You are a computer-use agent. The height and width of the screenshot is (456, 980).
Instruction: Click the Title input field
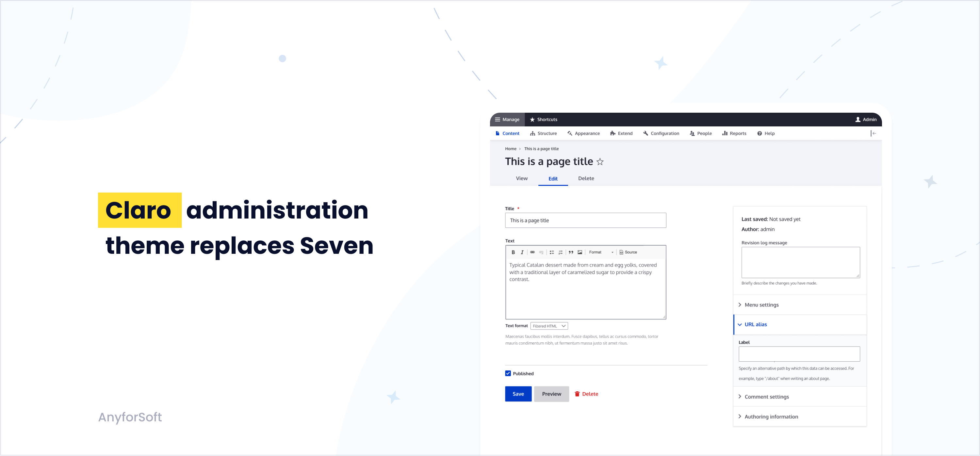pos(586,220)
